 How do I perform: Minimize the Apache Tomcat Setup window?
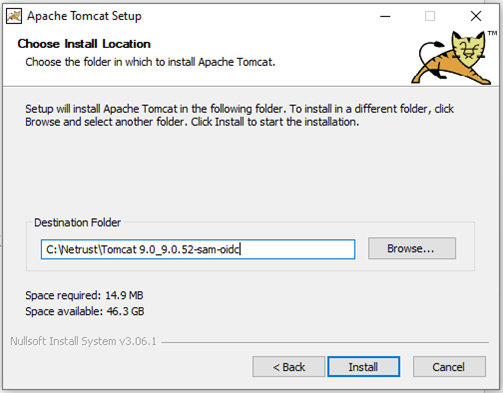[385, 16]
